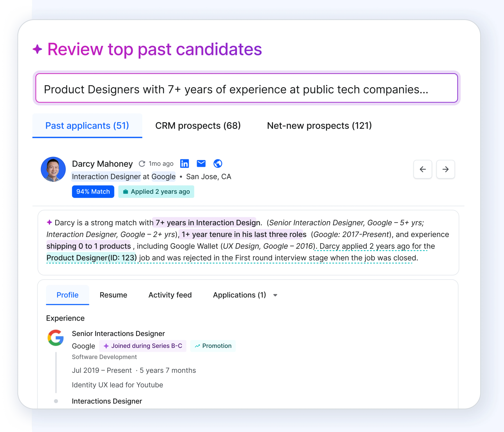Go to previous candidate with left arrow
This screenshot has height=432, width=504.
(423, 169)
